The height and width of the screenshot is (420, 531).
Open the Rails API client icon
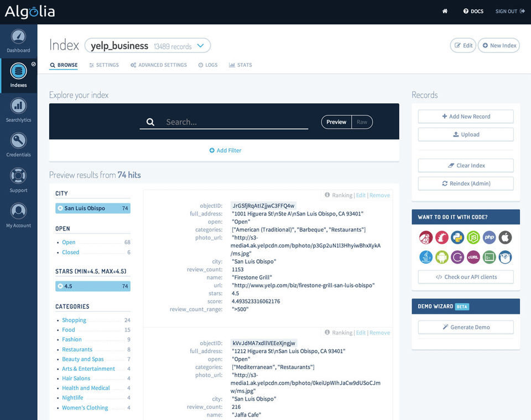(x=441, y=238)
